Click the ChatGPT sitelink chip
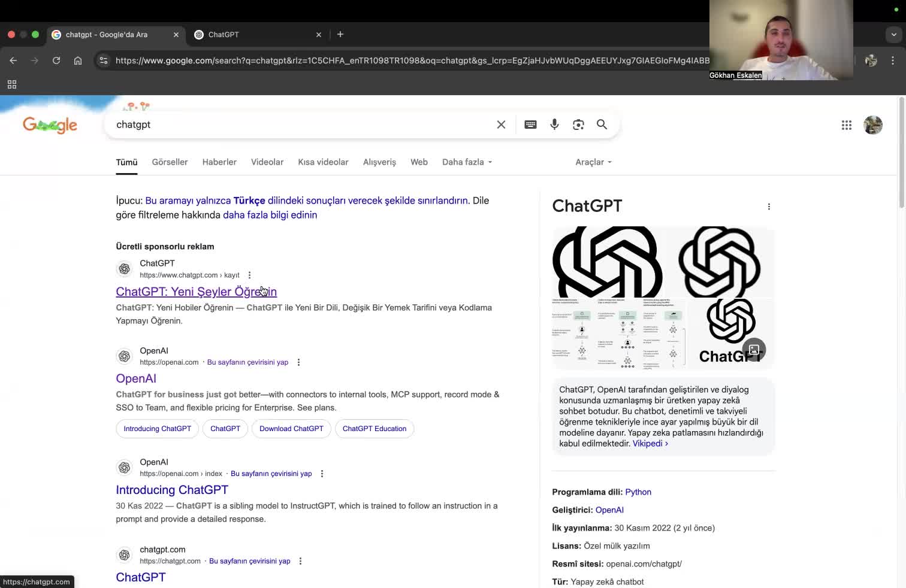Image resolution: width=906 pixels, height=588 pixels. pyautogui.click(x=225, y=429)
